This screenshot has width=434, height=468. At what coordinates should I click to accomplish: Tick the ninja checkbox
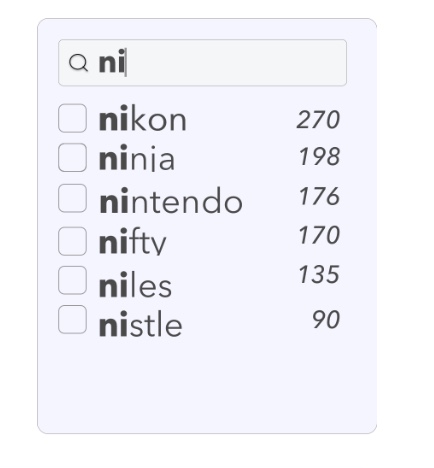tap(73, 157)
